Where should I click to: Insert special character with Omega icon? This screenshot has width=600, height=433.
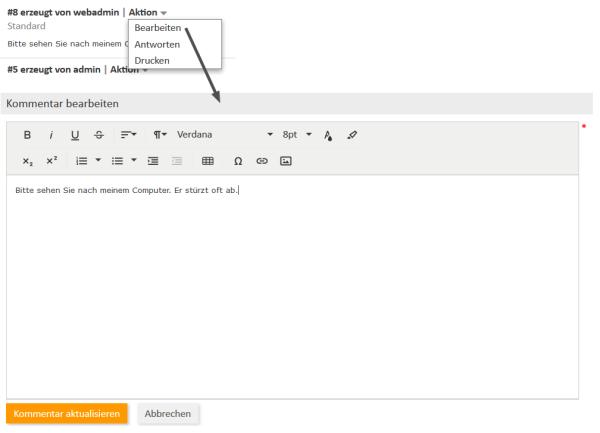coord(238,161)
